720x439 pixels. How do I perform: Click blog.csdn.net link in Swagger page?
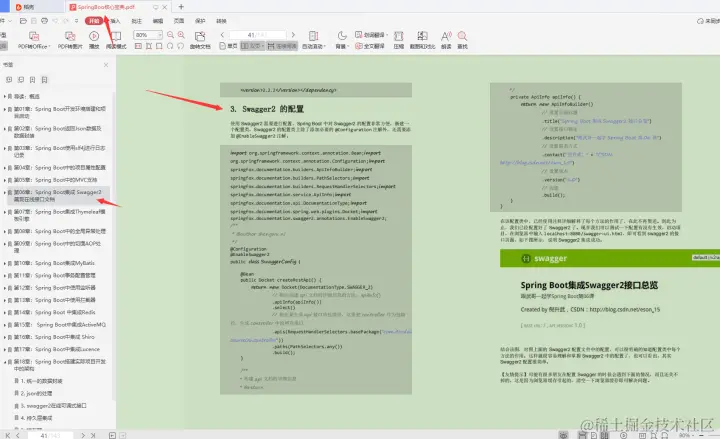click(624, 310)
